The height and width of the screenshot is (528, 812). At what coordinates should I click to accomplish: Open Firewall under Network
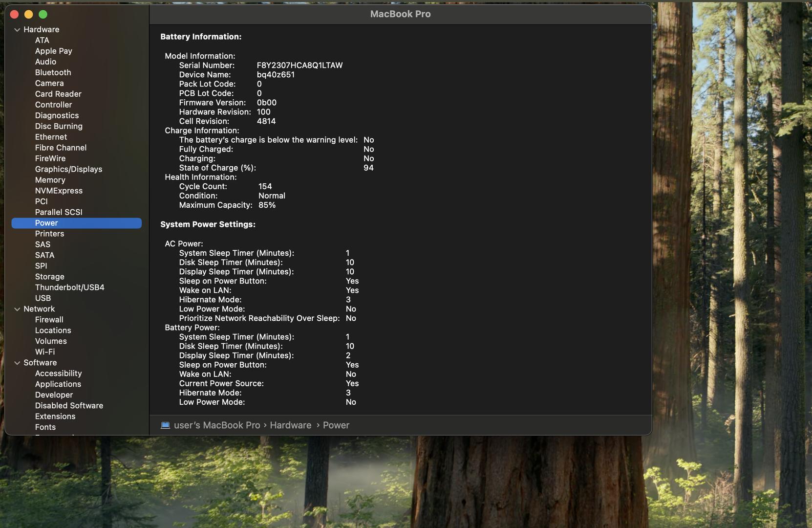click(x=49, y=320)
